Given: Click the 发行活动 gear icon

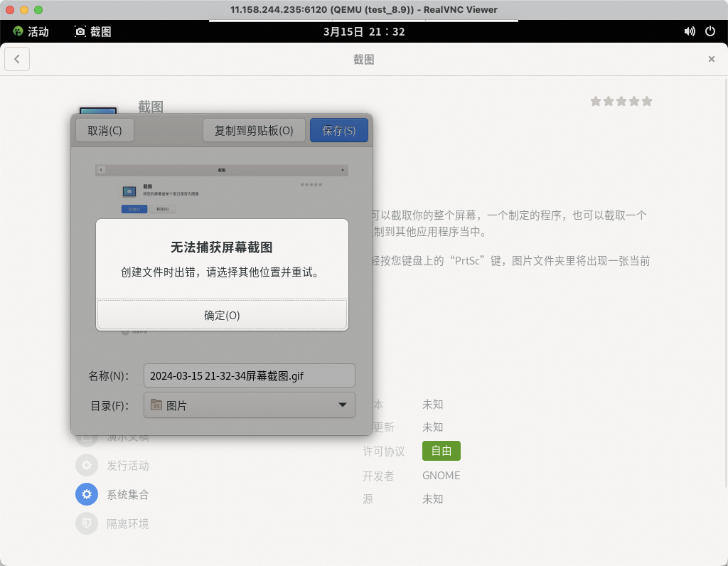Looking at the screenshot, I should coord(87,466).
